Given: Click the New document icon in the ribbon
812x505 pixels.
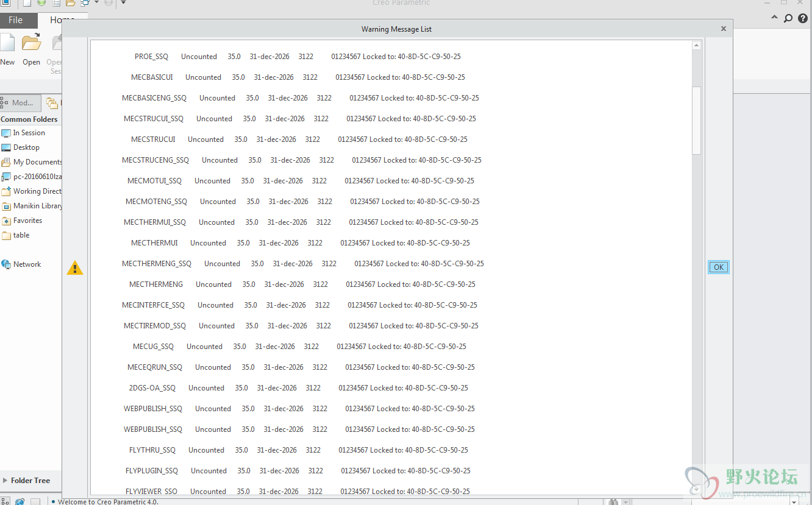Looking at the screenshot, I should pyautogui.click(x=7, y=43).
